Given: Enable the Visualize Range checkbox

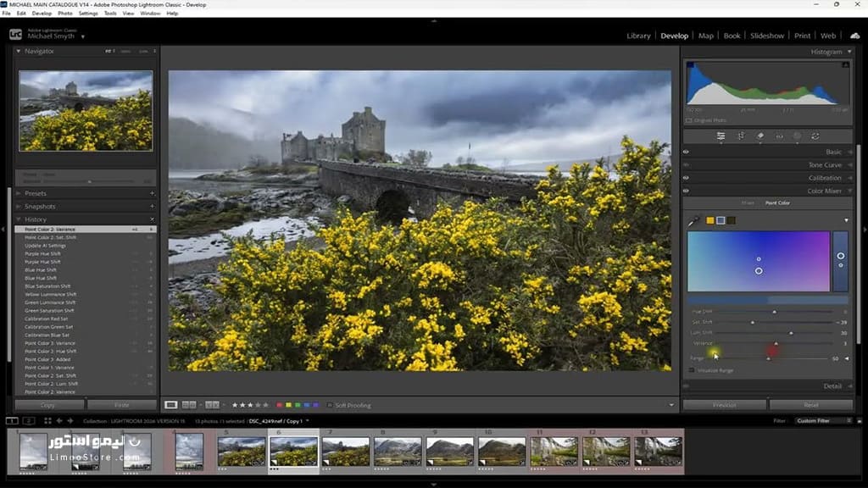Looking at the screenshot, I should pos(692,370).
